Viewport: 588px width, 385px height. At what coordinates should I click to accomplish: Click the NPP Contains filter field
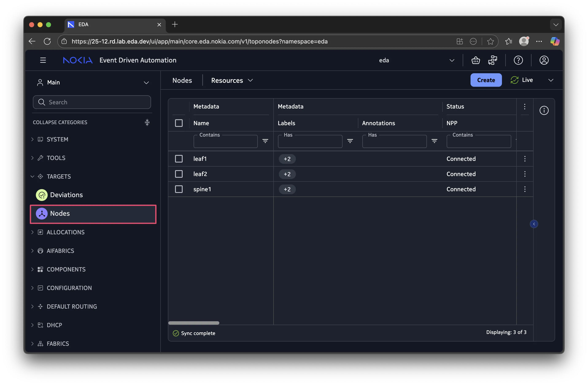point(479,141)
